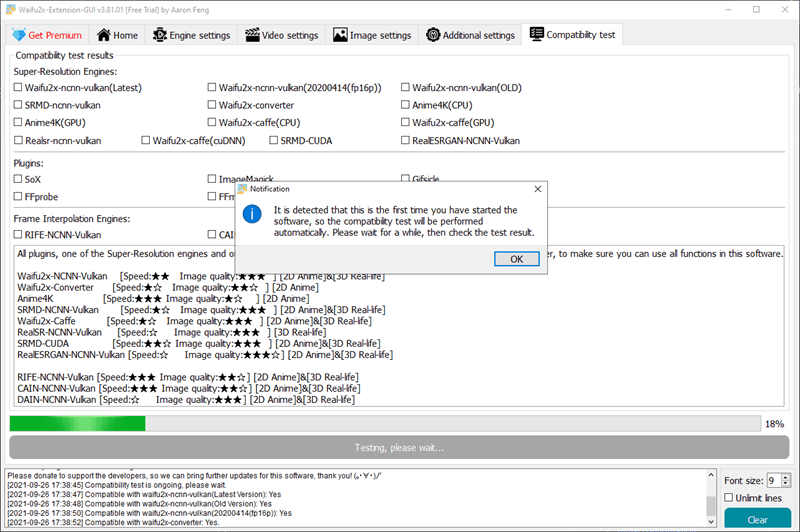This screenshot has height=532, width=800.
Task: Click log entry 'Compatible with waifu2x-converter: Yes.'
Action: pyautogui.click(x=113, y=522)
